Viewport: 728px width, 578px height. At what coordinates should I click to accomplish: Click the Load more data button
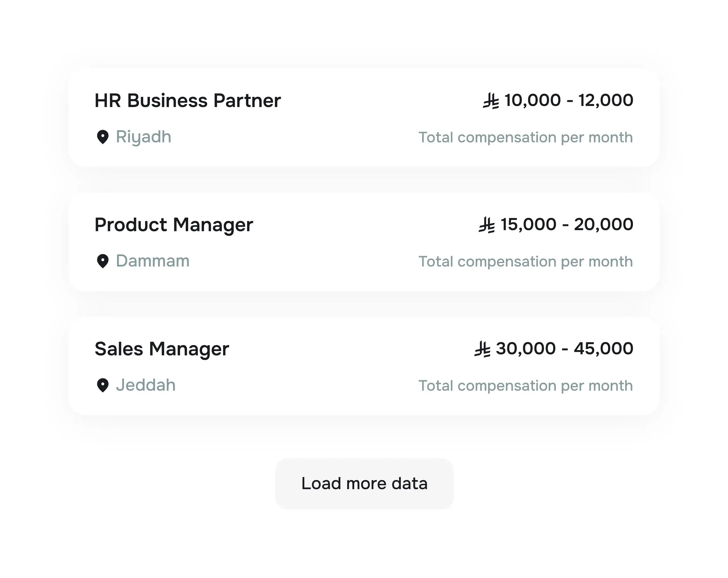pyautogui.click(x=364, y=484)
